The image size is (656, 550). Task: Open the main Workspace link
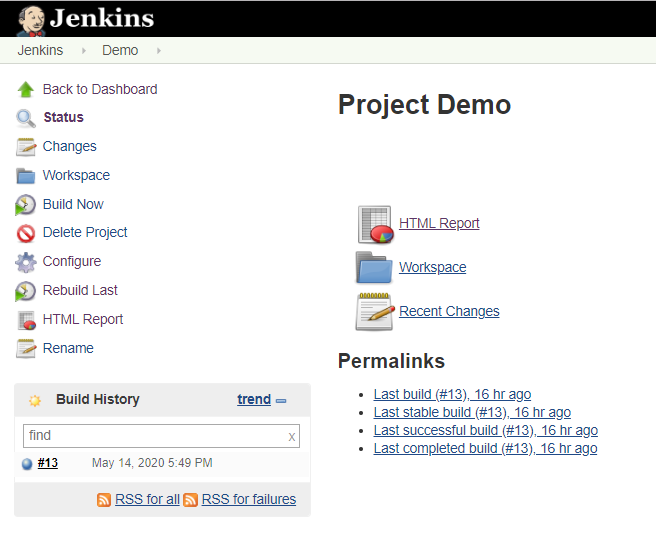click(x=433, y=267)
